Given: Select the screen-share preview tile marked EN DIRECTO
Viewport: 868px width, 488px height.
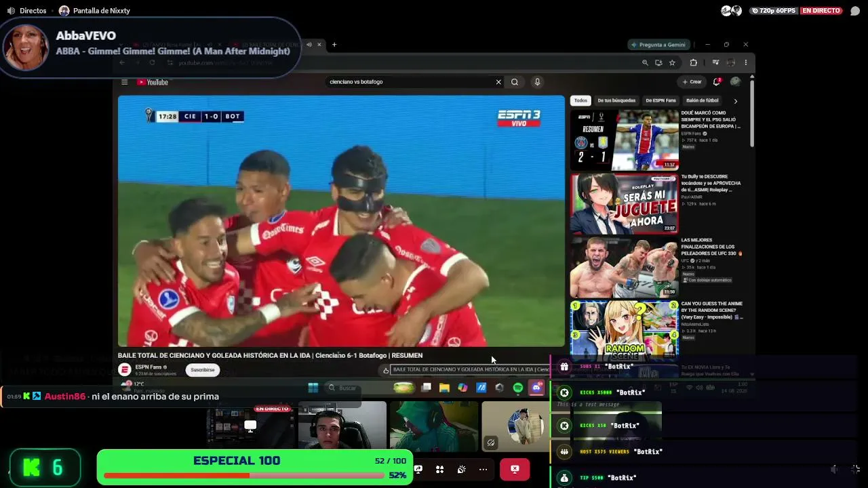Looking at the screenshot, I should pyautogui.click(x=250, y=426).
